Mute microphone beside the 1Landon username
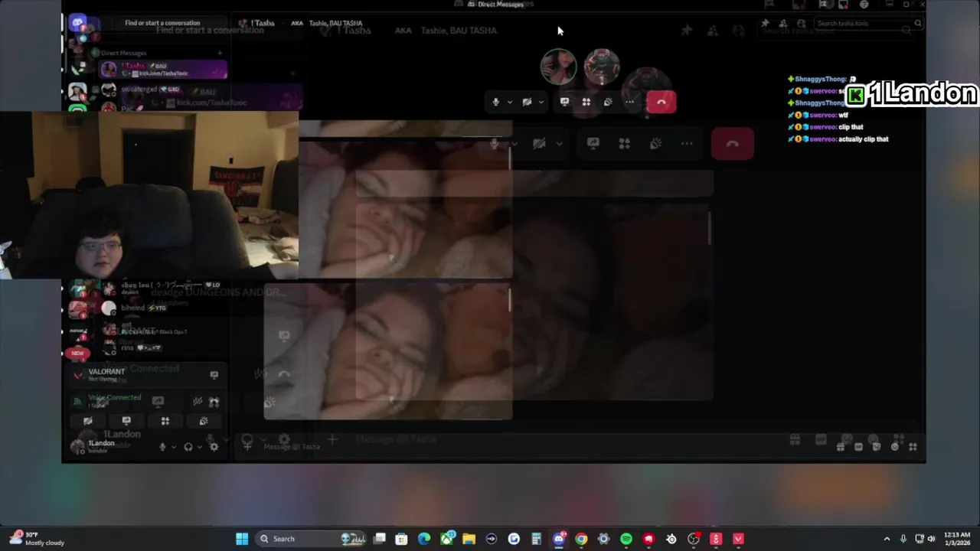Image resolution: width=980 pixels, height=551 pixels. (x=162, y=447)
